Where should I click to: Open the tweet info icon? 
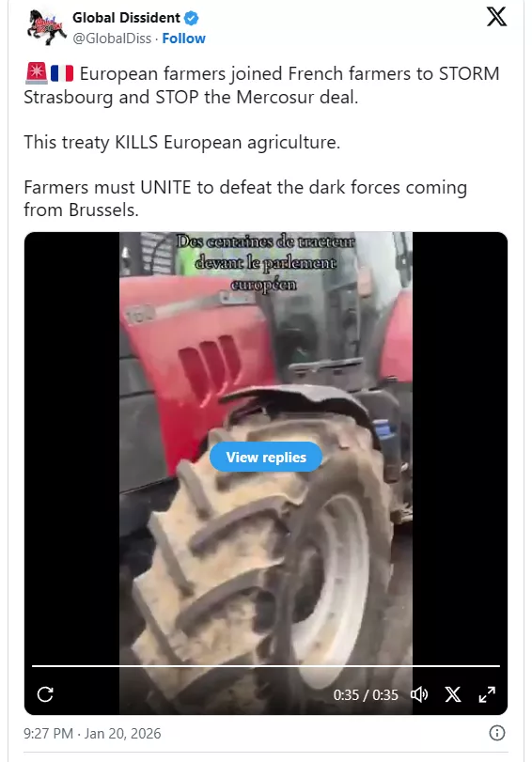pyautogui.click(x=496, y=733)
